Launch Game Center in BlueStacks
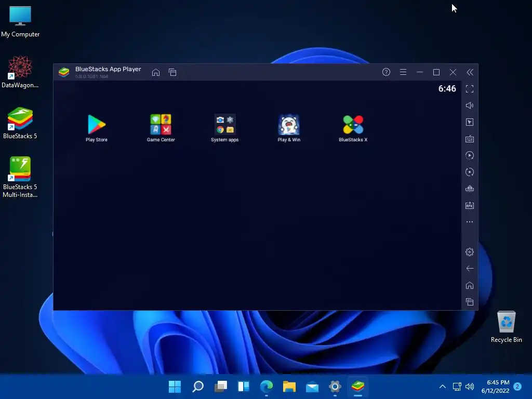 coord(161,128)
